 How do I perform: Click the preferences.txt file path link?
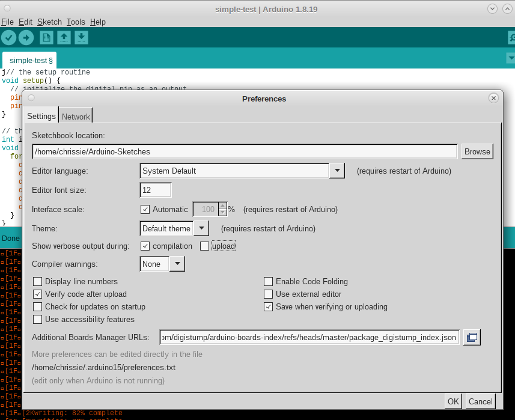coord(103,367)
